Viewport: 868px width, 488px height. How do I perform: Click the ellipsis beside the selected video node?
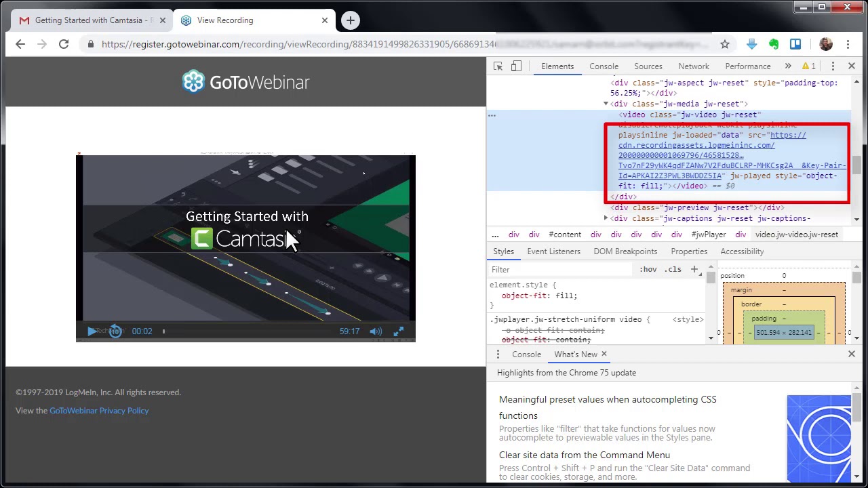pos(492,116)
